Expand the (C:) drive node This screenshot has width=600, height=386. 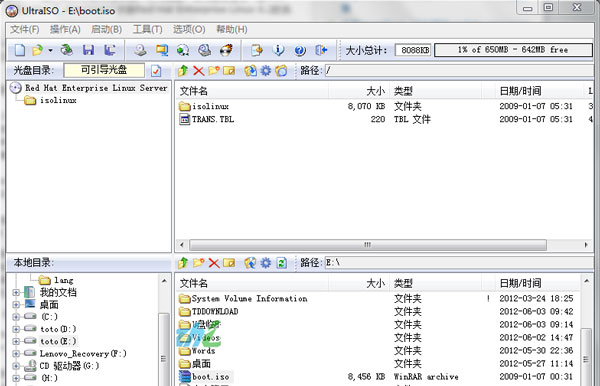point(16,317)
